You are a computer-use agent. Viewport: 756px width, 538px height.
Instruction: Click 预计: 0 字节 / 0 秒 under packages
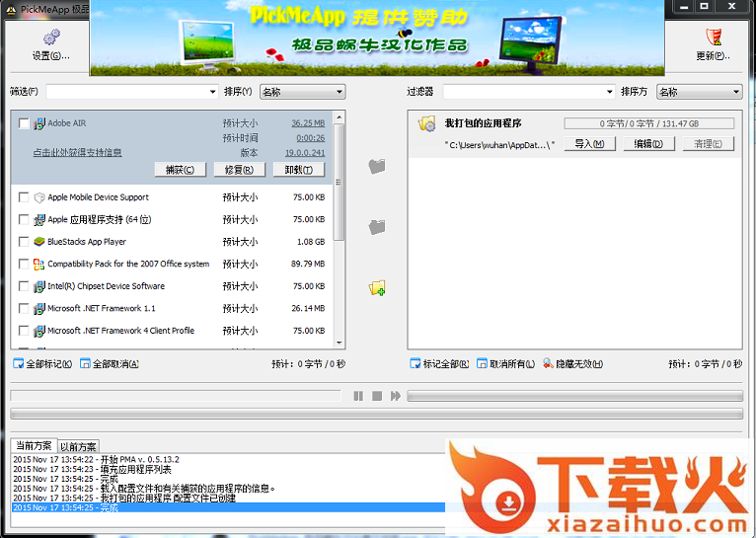706,364
